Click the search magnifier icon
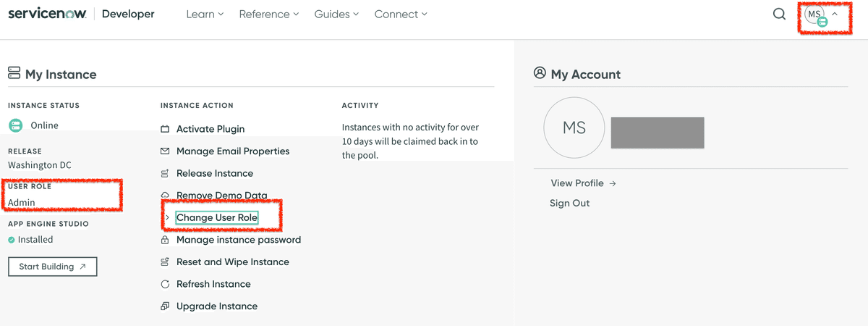Image resolution: width=868 pixels, height=326 pixels. [779, 14]
